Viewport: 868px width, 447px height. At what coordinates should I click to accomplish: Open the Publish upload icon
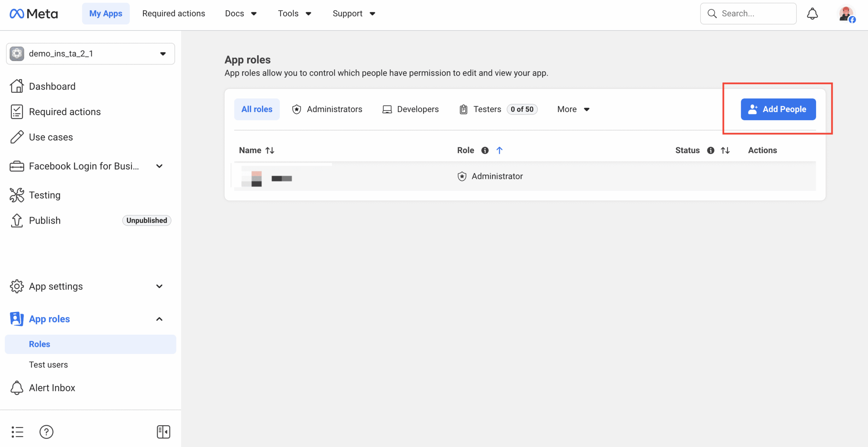click(x=17, y=220)
